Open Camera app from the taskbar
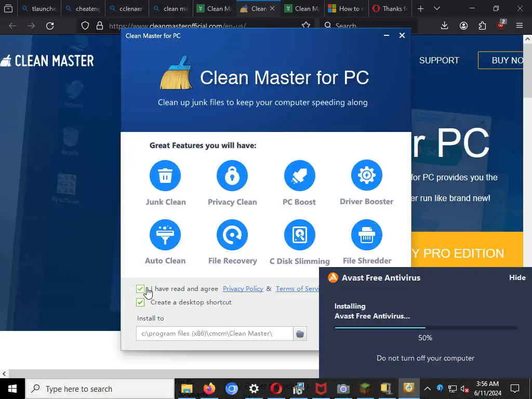The image size is (532, 399). [343, 389]
